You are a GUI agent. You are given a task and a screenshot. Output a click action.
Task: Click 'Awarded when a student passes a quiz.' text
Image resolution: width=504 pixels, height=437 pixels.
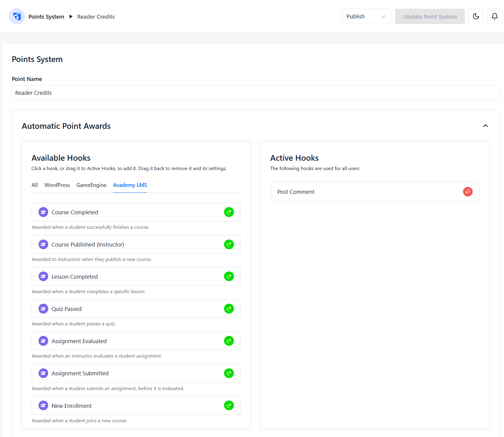tap(74, 324)
